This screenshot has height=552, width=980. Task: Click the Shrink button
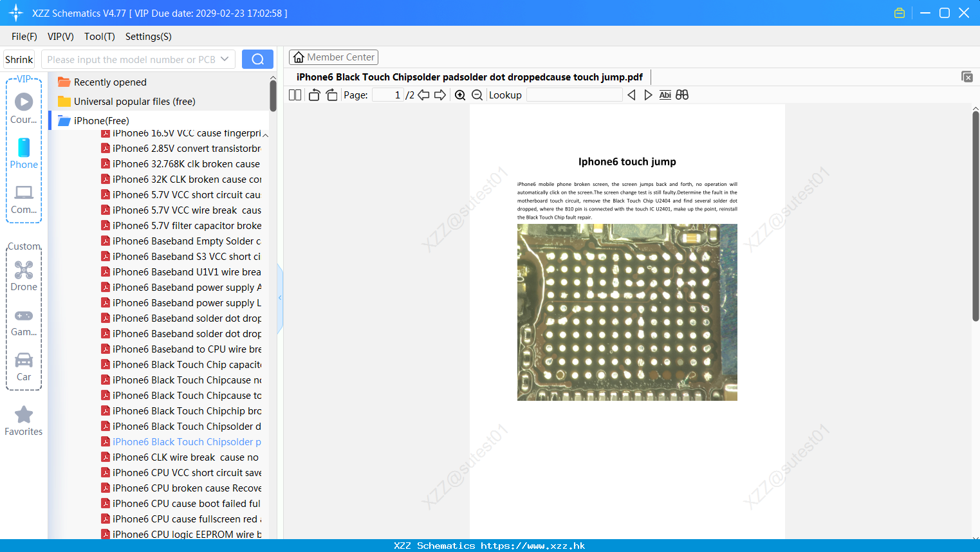pos(19,59)
